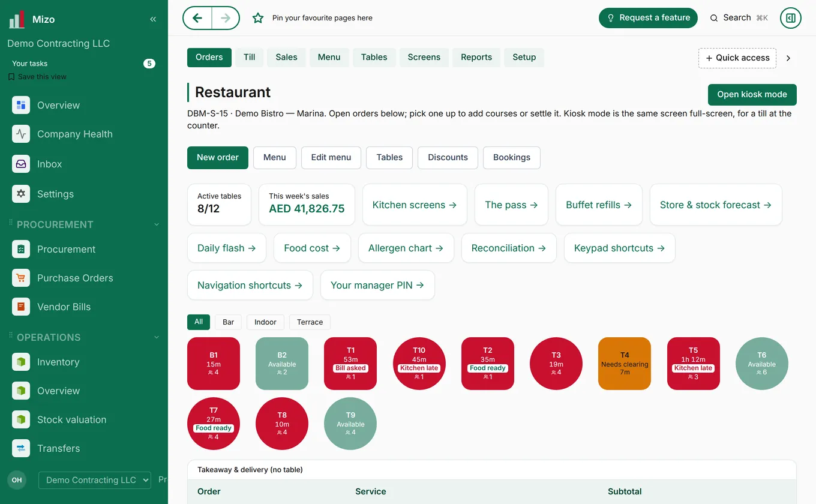Open the Inbox tray icon
The width and height of the screenshot is (816, 504).
point(21,164)
